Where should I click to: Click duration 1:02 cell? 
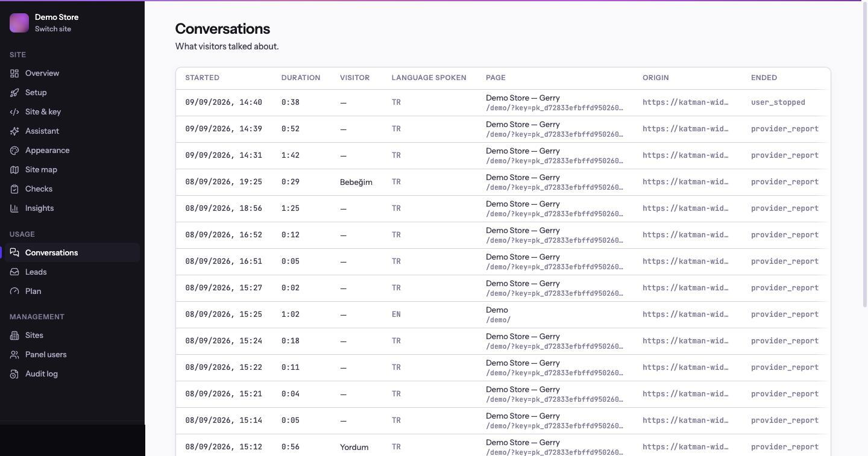tap(290, 314)
